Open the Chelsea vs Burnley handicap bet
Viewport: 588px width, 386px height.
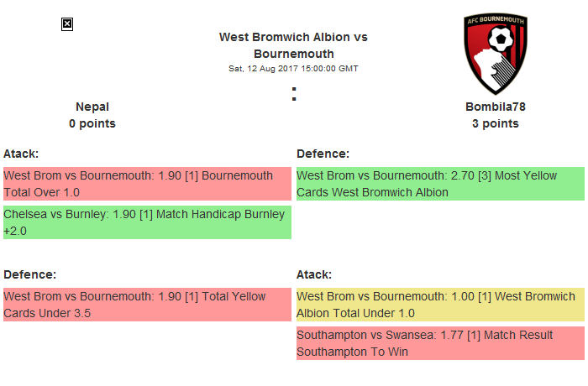tap(147, 222)
